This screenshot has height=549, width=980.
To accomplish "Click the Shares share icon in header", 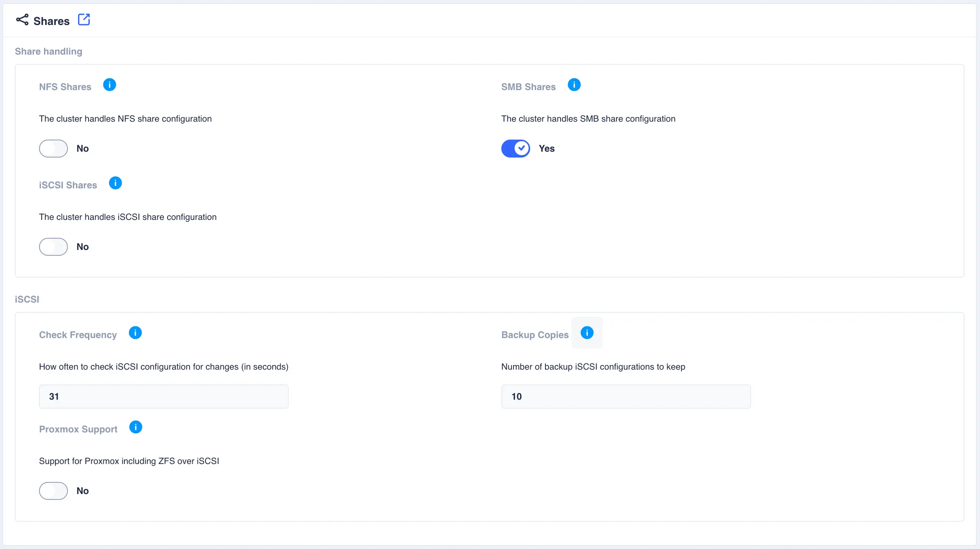I will coord(21,21).
